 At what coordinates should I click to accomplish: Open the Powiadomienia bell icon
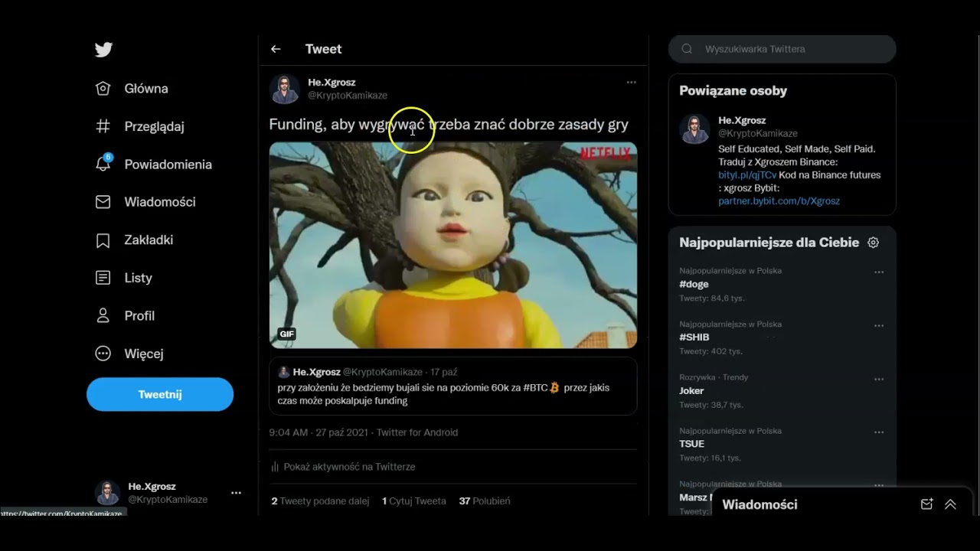(x=103, y=164)
